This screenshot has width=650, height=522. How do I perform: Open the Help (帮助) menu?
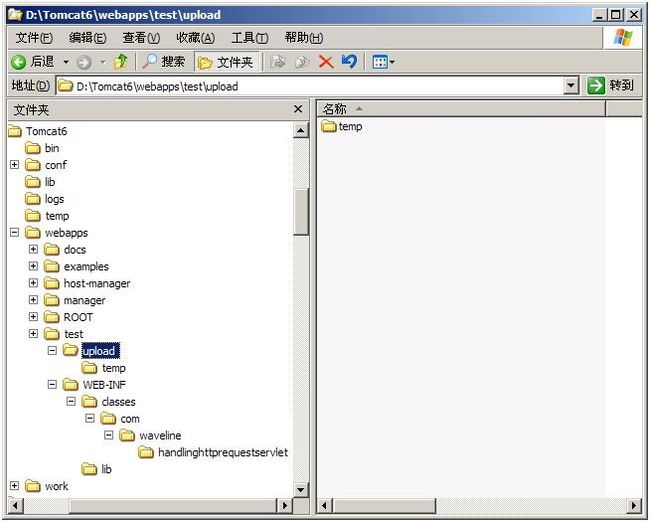(303, 38)
